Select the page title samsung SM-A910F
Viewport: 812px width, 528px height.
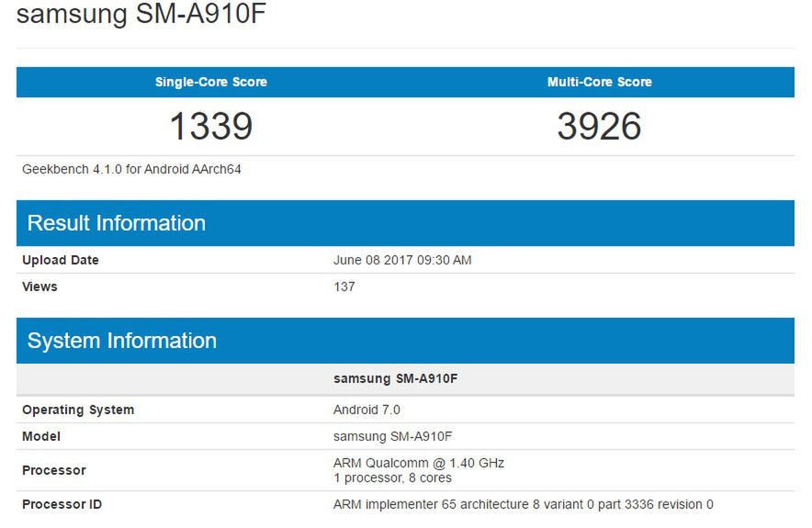(x=141, y=14)
